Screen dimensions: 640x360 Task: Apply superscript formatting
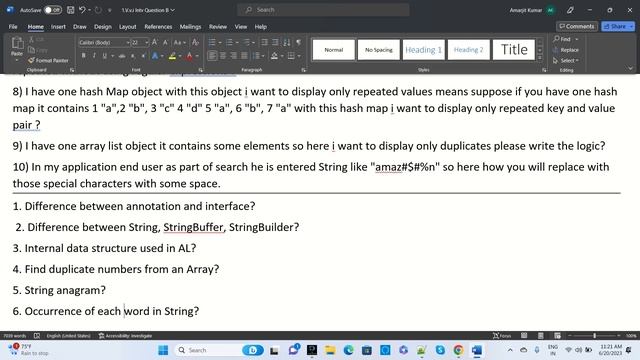143,56
